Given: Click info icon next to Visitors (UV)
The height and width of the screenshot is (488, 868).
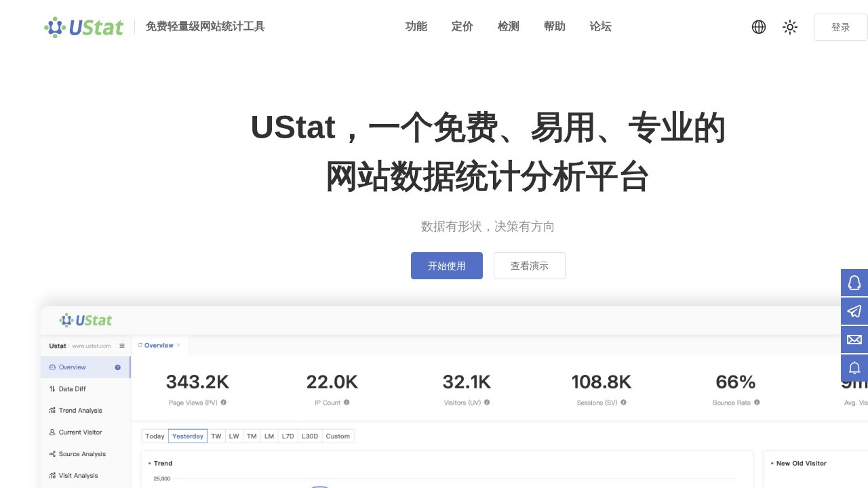Looking at the screenshot, I should point(487,402).
